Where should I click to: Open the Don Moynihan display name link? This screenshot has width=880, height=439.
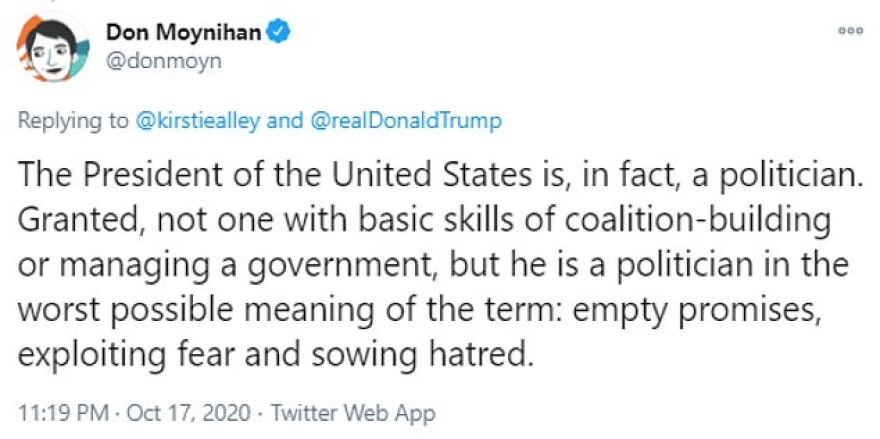(184, 33)
